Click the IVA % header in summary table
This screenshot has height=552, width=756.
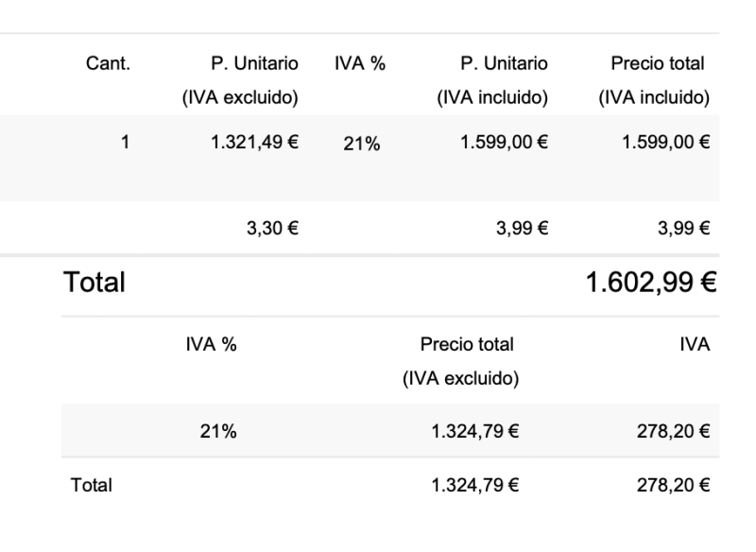(x=211, y=345)
